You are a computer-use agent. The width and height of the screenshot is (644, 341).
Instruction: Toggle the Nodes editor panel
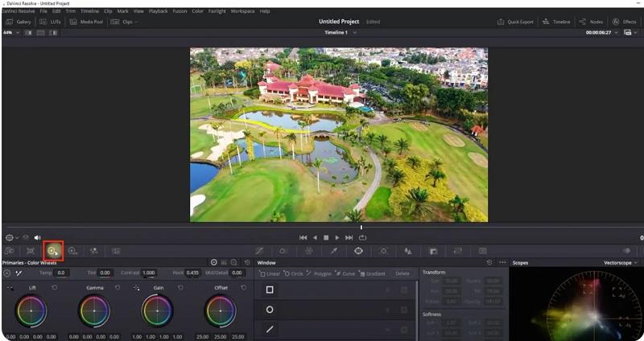pyautogui.click(x=591, y=22)
